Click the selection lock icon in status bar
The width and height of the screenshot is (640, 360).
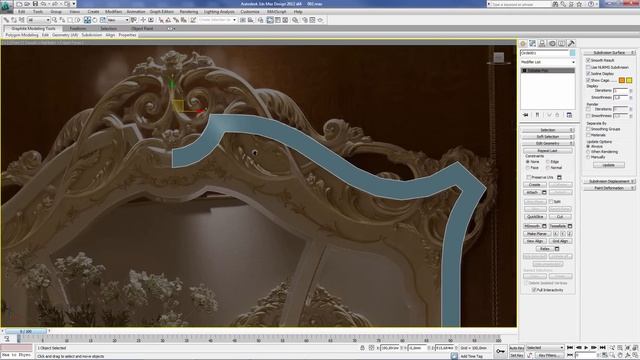[x=362, y=348]
